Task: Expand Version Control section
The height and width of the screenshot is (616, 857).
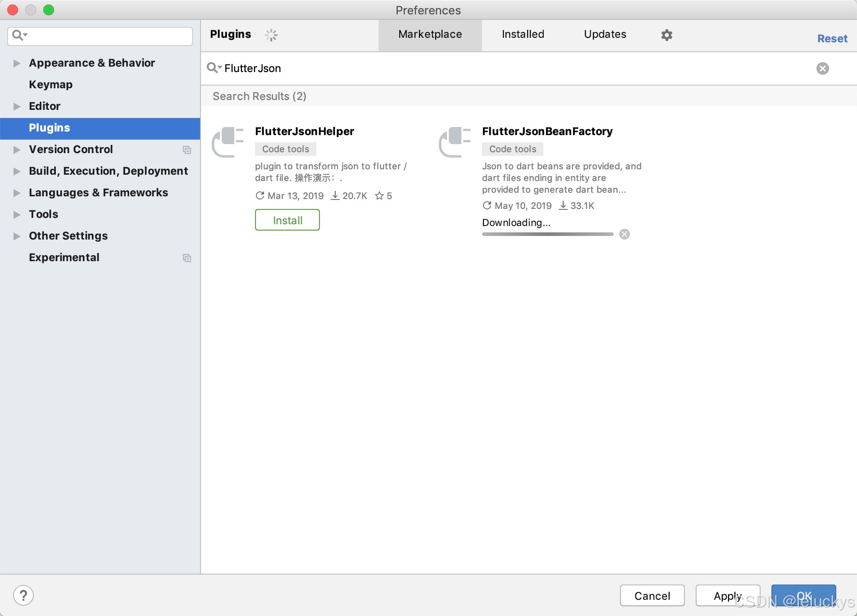Action: (17, 149)
